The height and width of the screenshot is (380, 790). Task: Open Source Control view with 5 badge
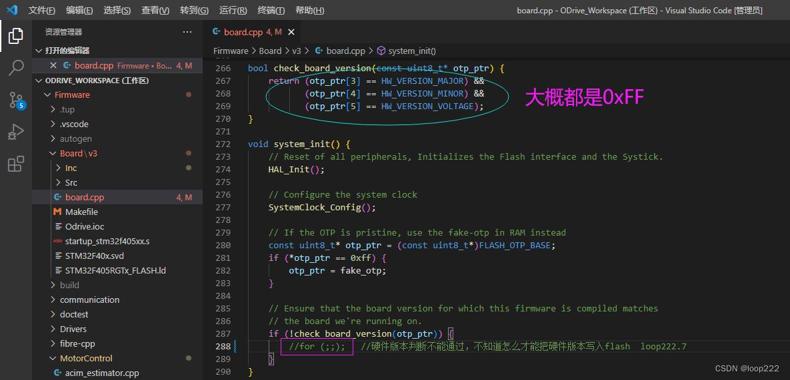click(x=16, y=100)
